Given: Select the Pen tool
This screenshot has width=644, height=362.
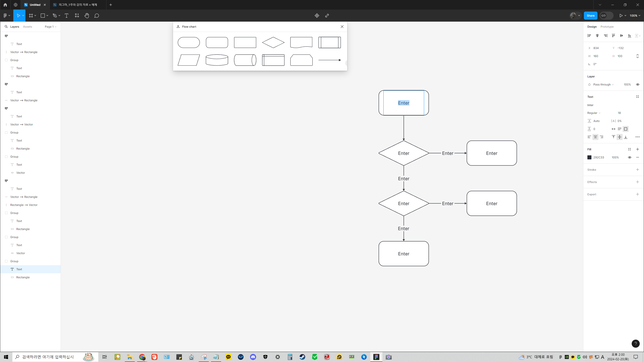Looking at the screenshot, I should [55, 16].
